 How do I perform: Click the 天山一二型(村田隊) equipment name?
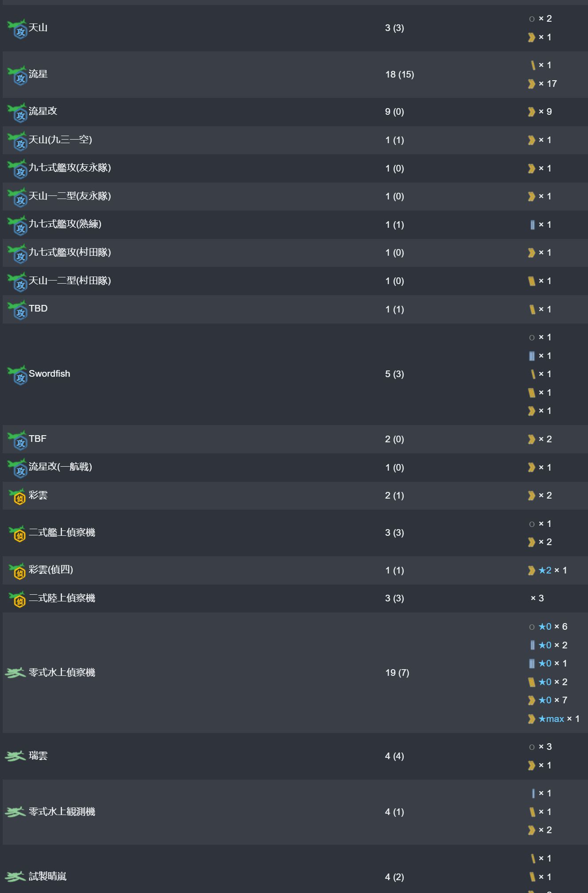(x=70, y=281)
